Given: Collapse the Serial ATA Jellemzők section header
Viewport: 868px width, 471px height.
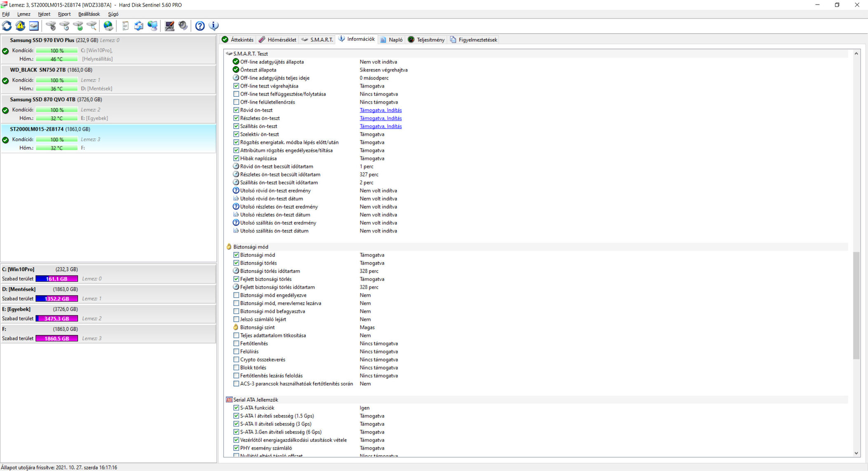Looking at the screenshot, I should [255, 399].
